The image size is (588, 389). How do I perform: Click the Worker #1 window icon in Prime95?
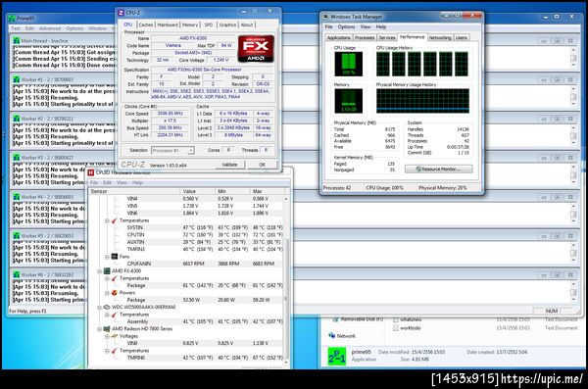(16, 79)
